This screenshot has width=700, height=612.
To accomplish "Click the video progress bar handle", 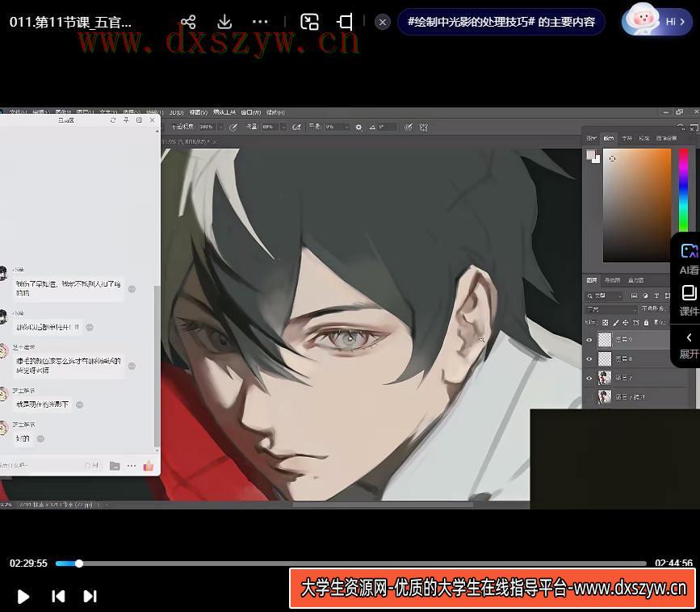I will pos(79,564).
